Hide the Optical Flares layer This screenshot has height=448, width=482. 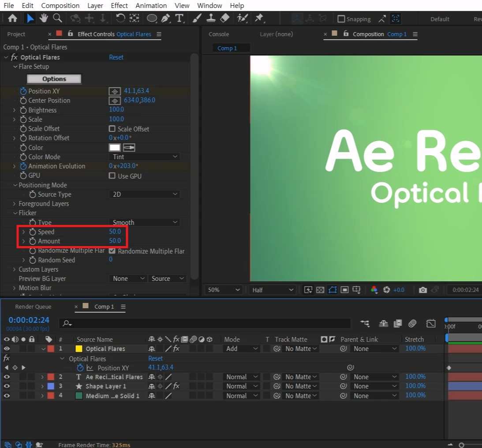tap(7, 349)
